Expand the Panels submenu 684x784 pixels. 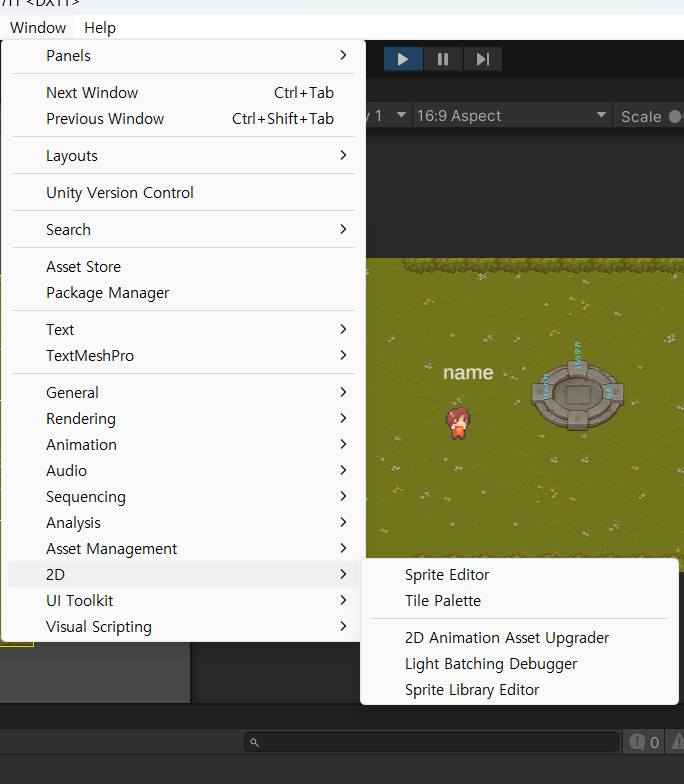click(x=183, y=56)
